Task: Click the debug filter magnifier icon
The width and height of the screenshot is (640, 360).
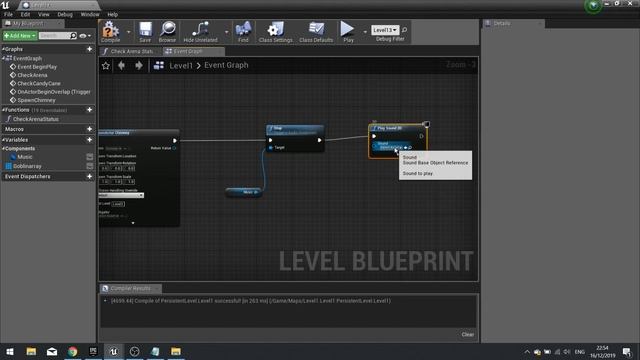Action: (404, 30)
